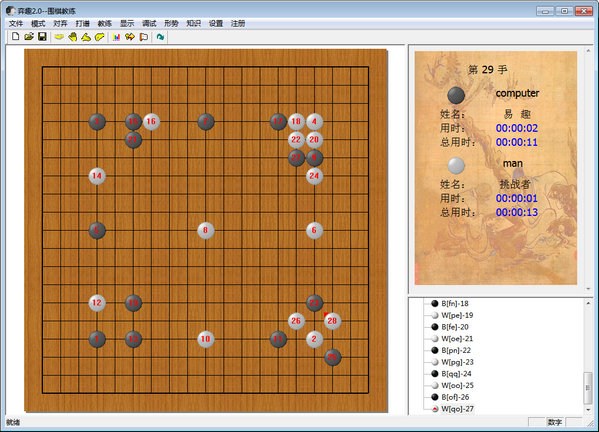
Task: Select move W[qo]-27 in move list
Action: [x=457, y=409]
